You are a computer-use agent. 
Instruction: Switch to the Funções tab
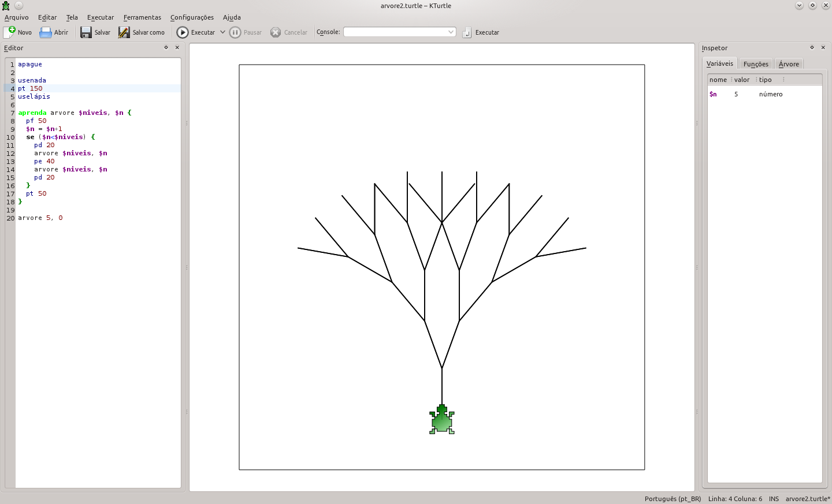pyautogui.click(x=756, y=64)
